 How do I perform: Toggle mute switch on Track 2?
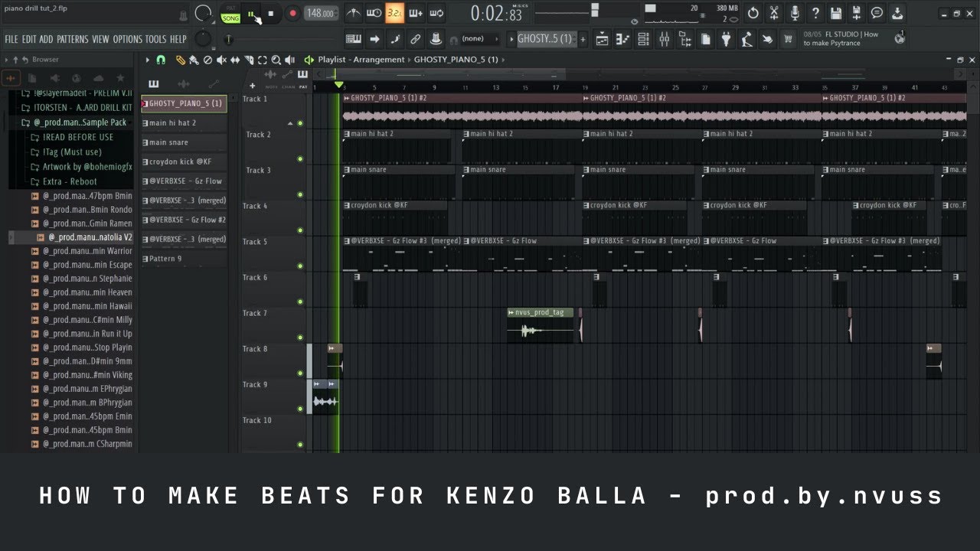[x=300, y=159]
